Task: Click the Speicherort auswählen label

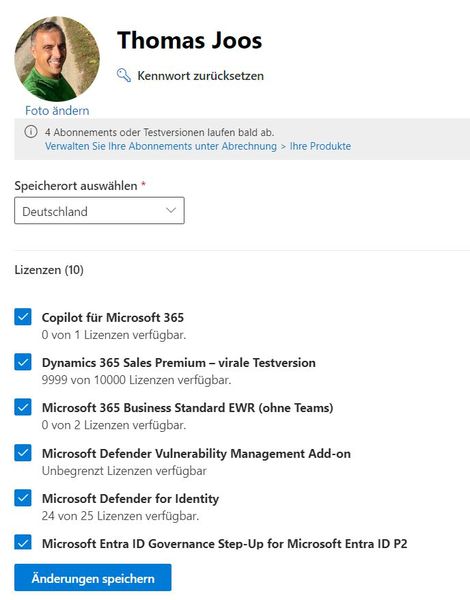Action: (76, 186)
